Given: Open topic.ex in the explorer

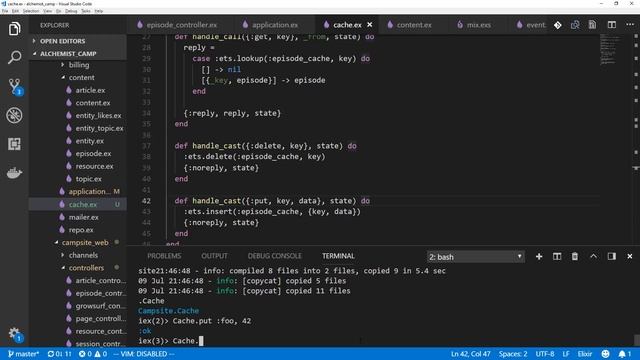Looking at the screenshot, I should pyautogui.click(x=89, y=179).
